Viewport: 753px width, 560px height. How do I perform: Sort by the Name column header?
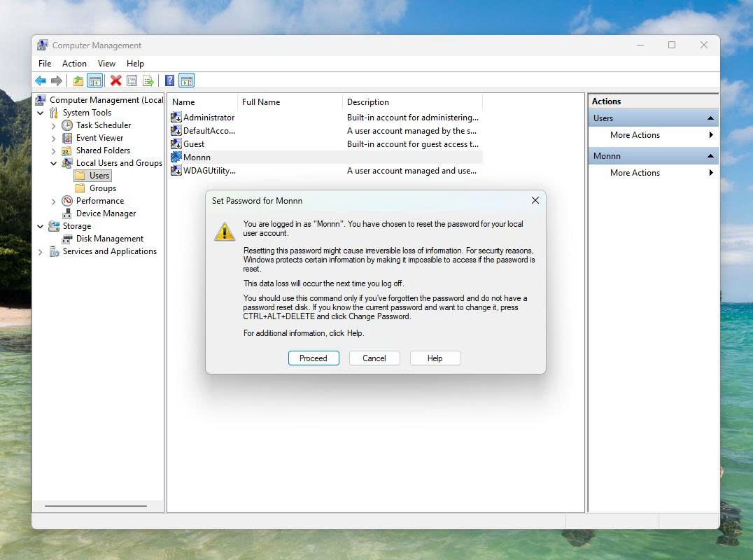pos(203,101)
